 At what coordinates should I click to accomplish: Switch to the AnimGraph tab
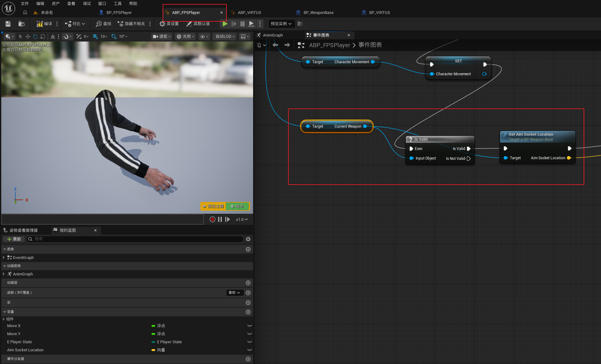point(273,35)
